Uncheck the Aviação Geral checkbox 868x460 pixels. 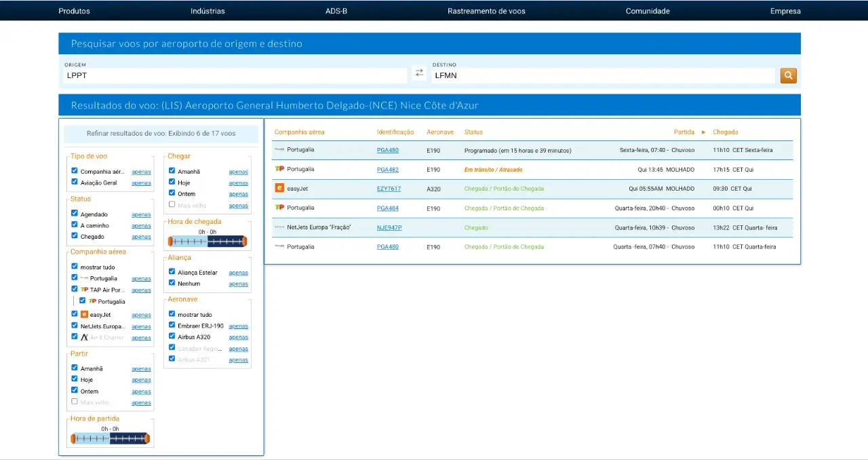[x=75, y=183]
